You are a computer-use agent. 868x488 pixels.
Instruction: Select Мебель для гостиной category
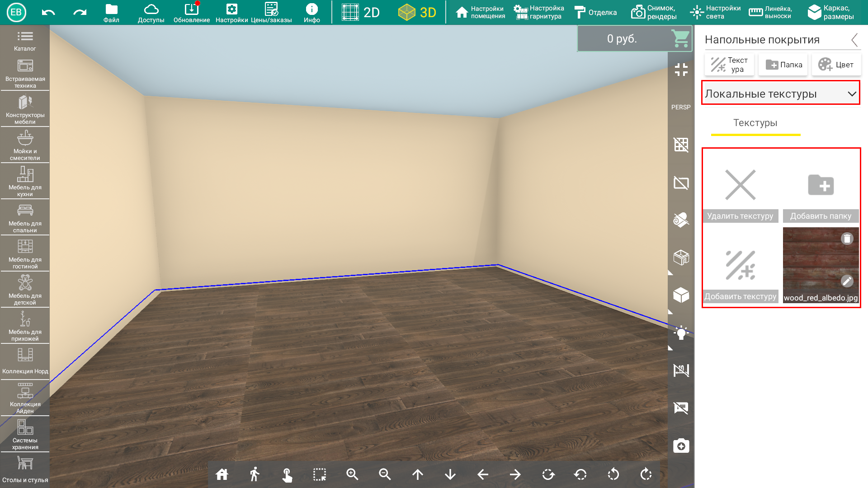(x=25, y=254)
